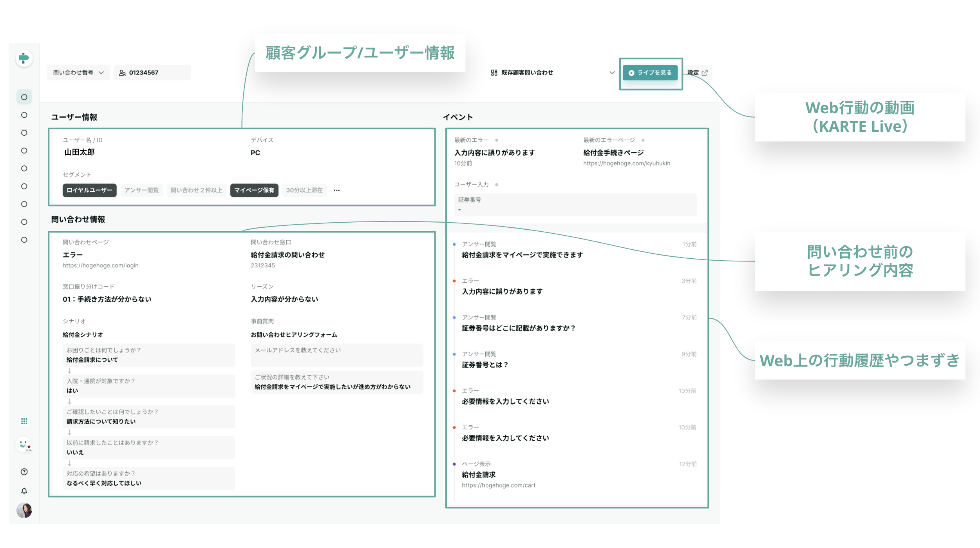
Task: Click the person icon beside 01234567
Action: 122,73
